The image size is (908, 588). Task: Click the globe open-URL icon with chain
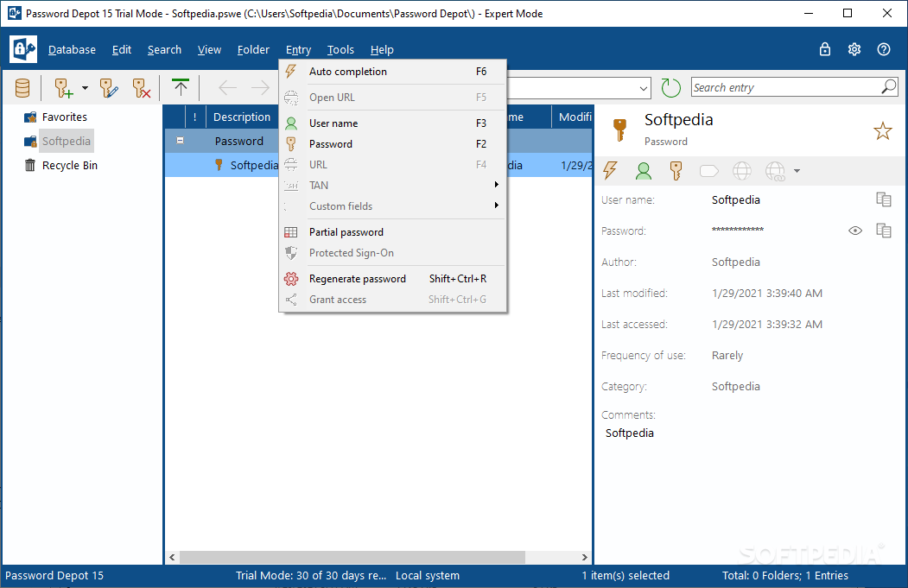tap(775, 171)
